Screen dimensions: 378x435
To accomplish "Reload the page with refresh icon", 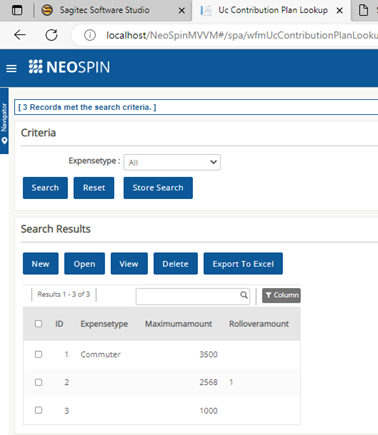I will tap(51, 35).
